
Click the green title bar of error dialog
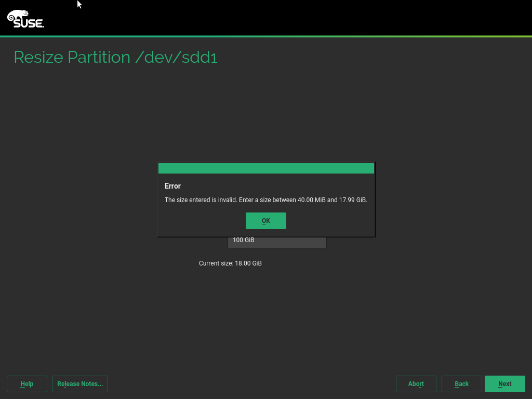pyautogui.click(x=266, y=168)
